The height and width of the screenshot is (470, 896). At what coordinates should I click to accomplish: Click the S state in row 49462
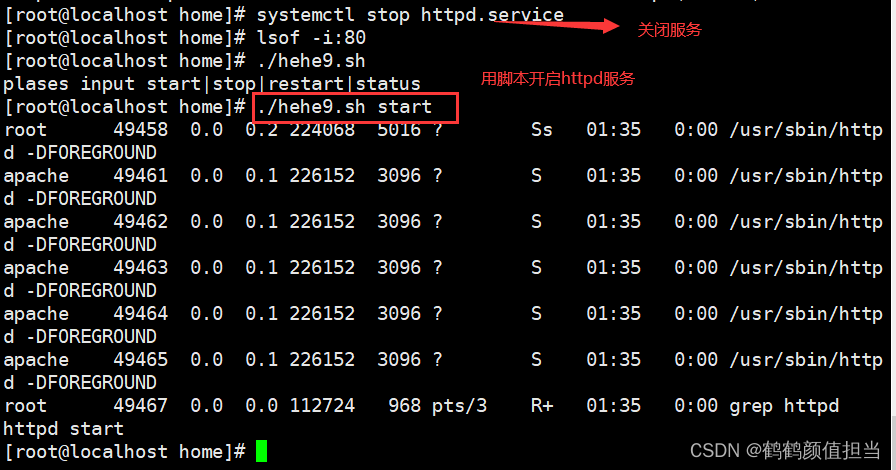pyautogui.click(x=536, y=222)
